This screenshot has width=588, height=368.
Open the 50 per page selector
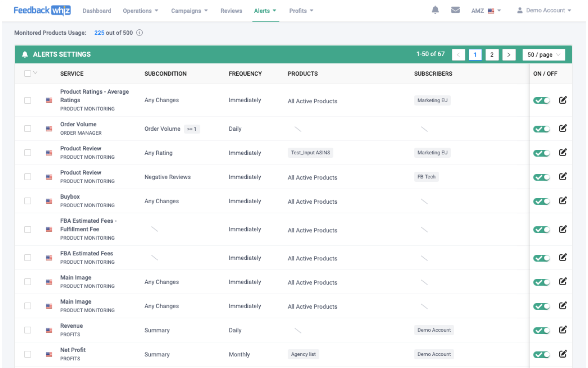544,54
